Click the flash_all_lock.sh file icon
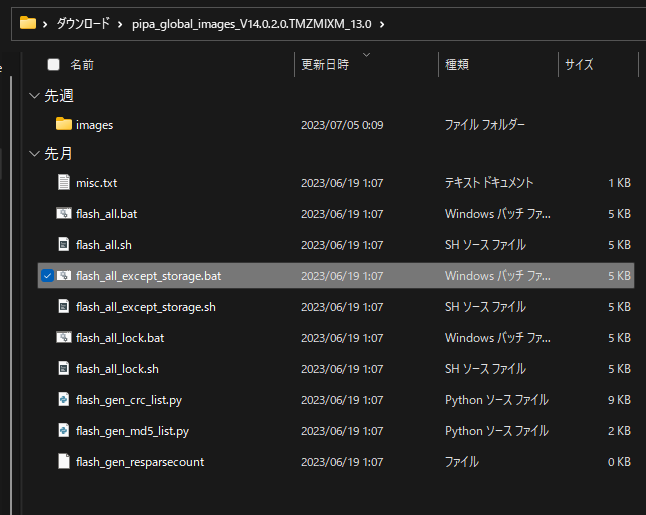 [x=64, y=368]
